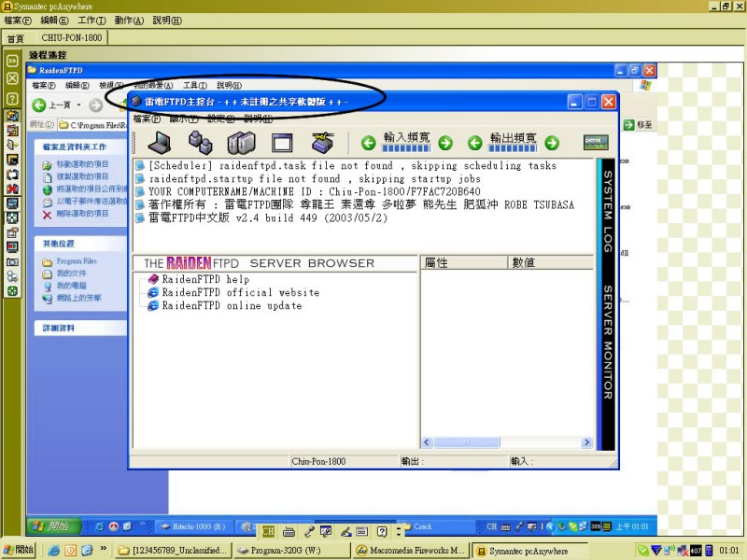
Task: Switch to the 首頁 tab
Action: (15, 38)
